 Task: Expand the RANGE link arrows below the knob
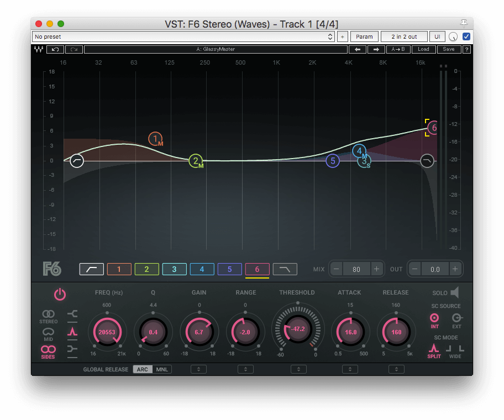click(245, 369)
